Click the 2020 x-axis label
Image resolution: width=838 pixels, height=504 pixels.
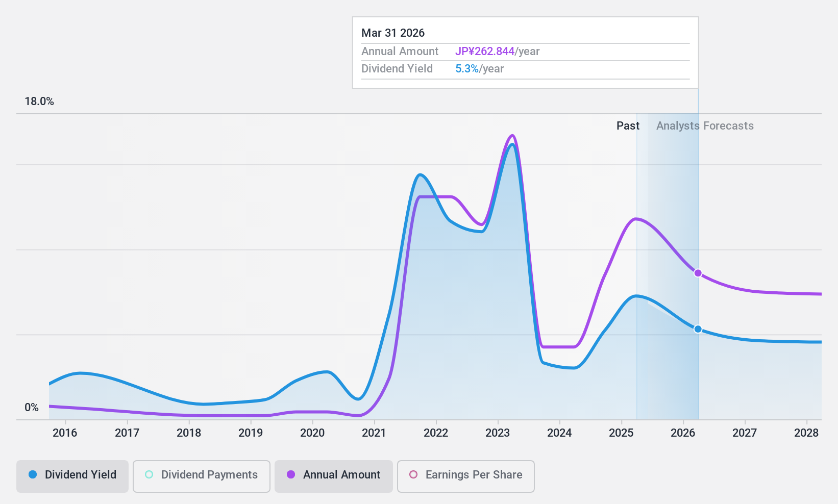pos(312,433)
